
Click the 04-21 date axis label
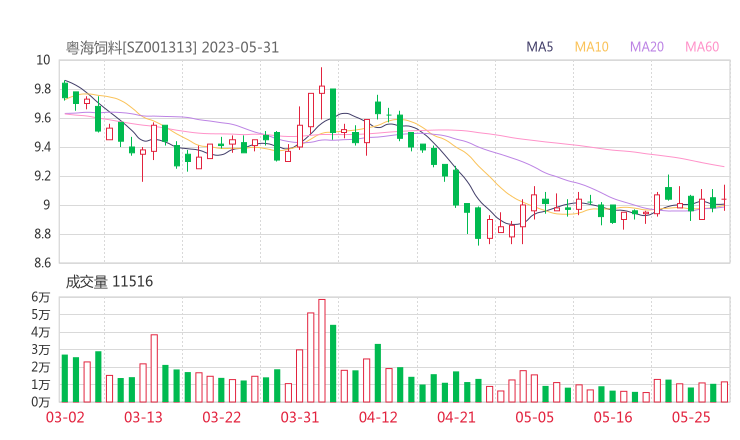tap(456, 417)
